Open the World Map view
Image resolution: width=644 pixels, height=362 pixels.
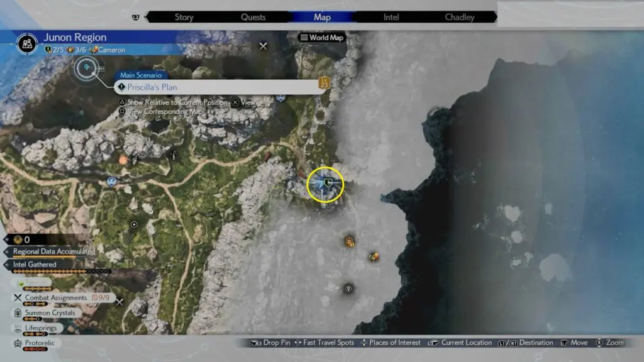coord(322,38)
